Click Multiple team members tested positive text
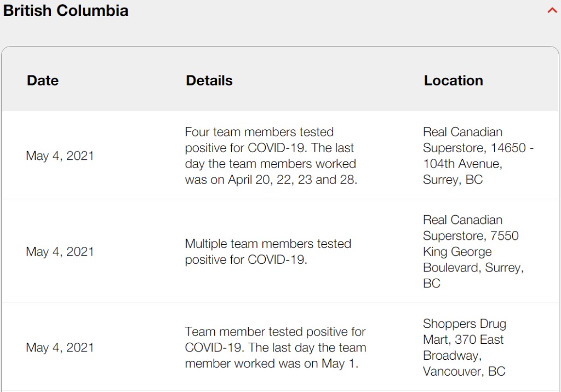 click(x=268, y=251)
